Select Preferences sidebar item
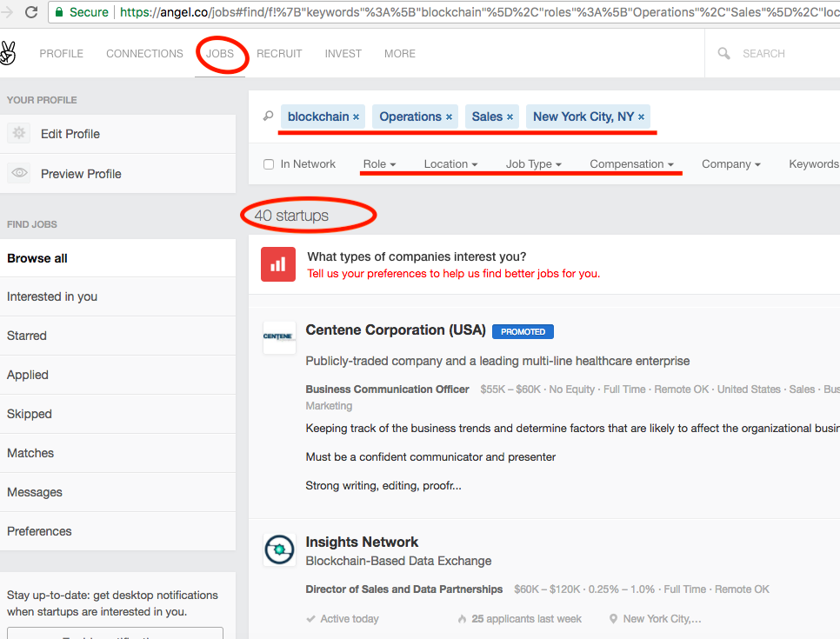 pos(118,531)
